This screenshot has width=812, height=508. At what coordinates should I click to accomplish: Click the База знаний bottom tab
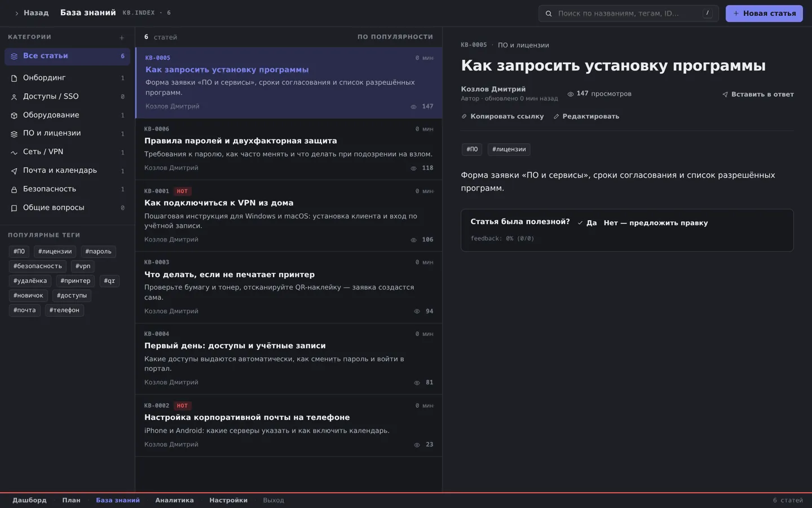tap(118, 500)
